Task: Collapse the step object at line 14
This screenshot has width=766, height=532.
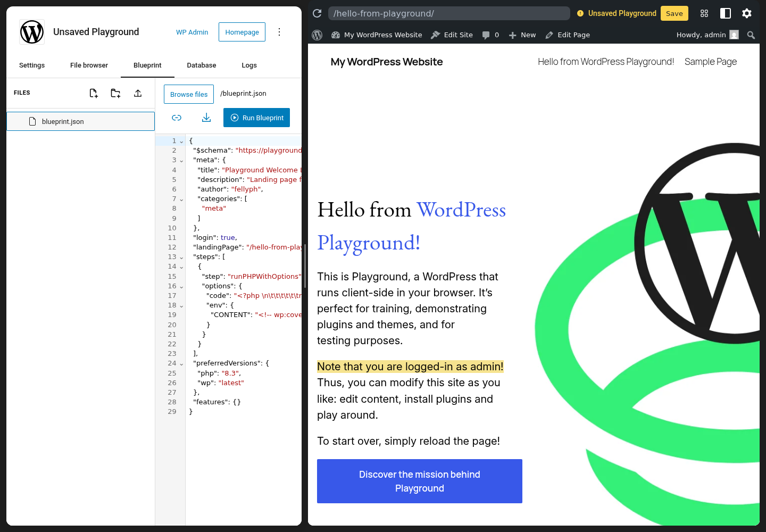Action: click(181, 267)
